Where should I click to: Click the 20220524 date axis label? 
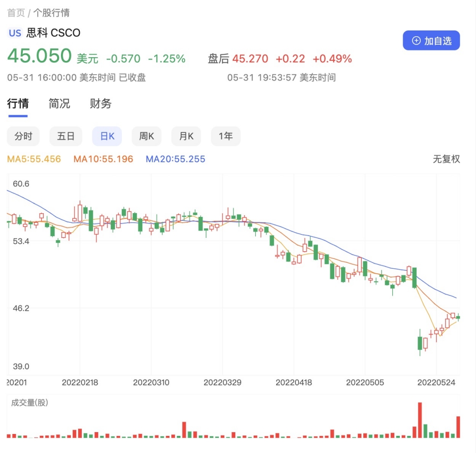(436, 382)
